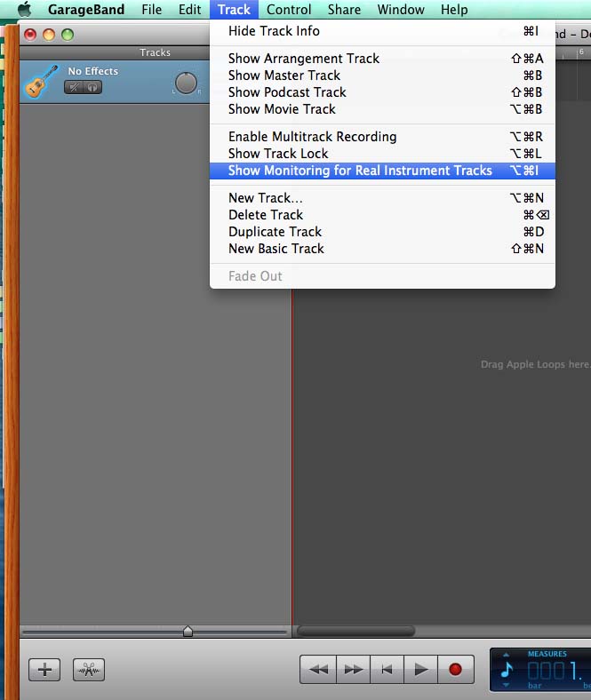
Task: Choose Hide Track Info
Action: (x=382, y=31)
